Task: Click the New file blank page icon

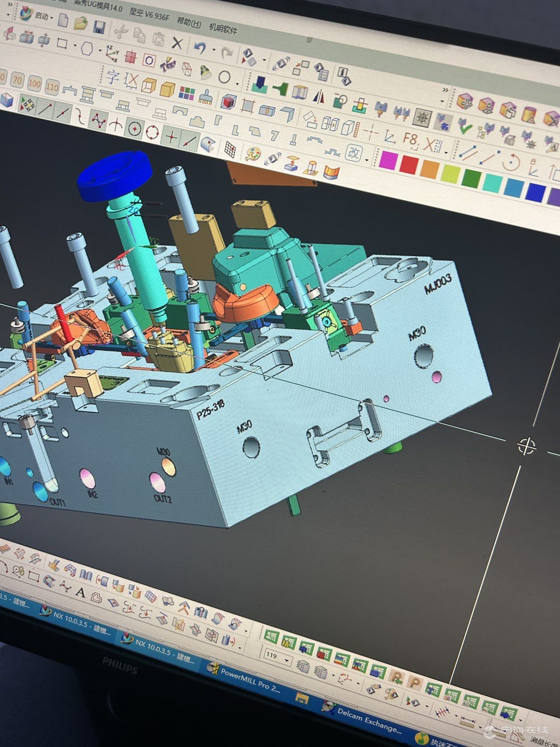Action: 63,21
